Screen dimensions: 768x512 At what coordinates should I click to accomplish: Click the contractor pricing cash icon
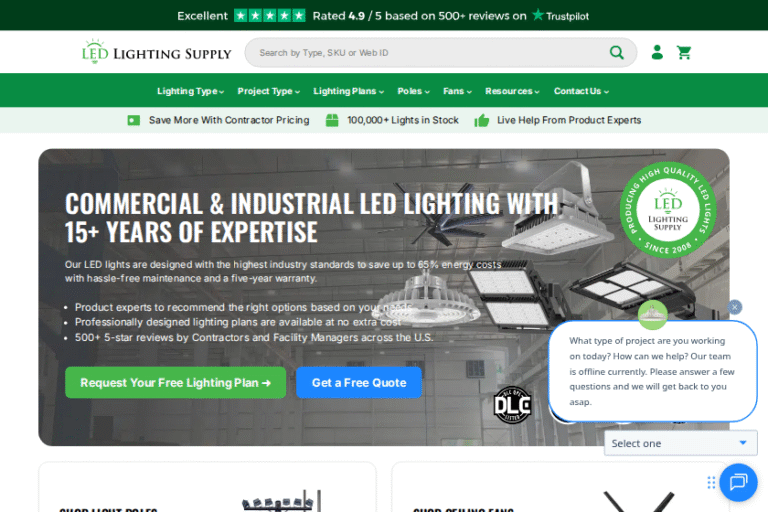tap(134, 121)
